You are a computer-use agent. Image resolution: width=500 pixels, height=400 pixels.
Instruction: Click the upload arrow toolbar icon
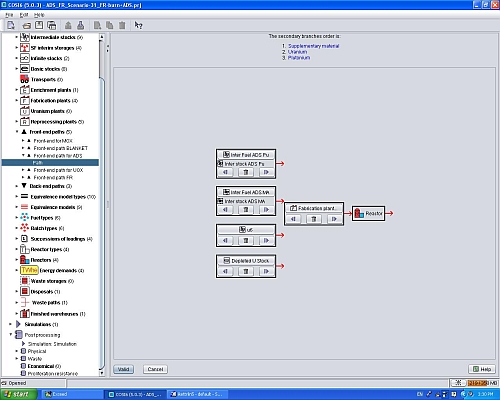pyautogui.click(x=68, y=25)
